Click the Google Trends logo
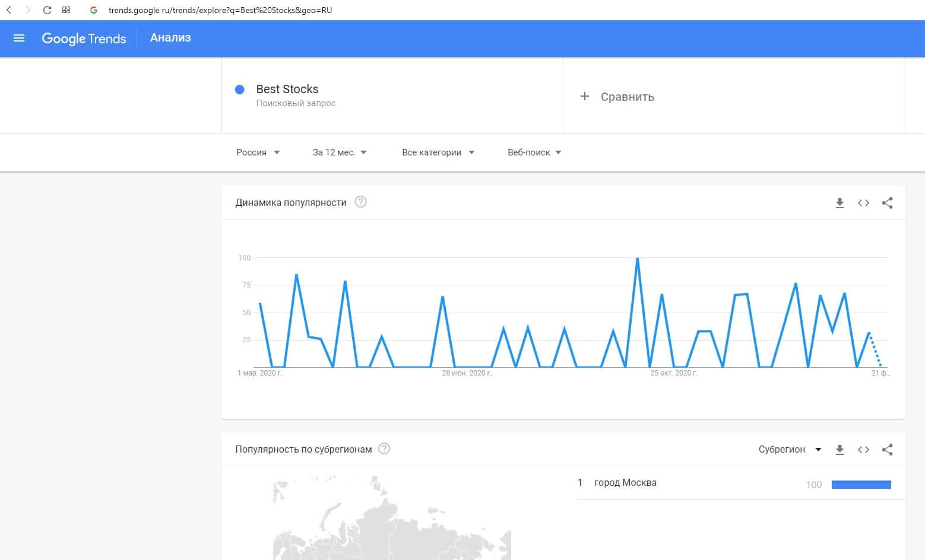 [x=84, y=39]
